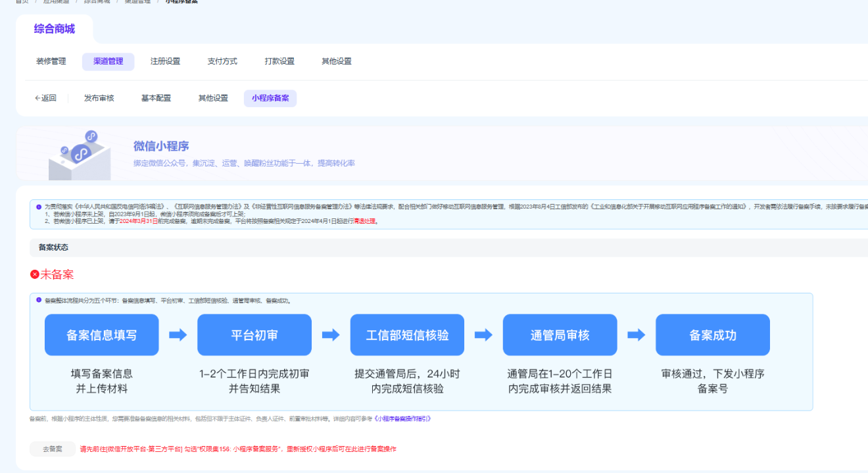
Task: Click arrow between 平台初审 and 工信部短信核验
Action: pyautogui.click(x=331, y=335)
